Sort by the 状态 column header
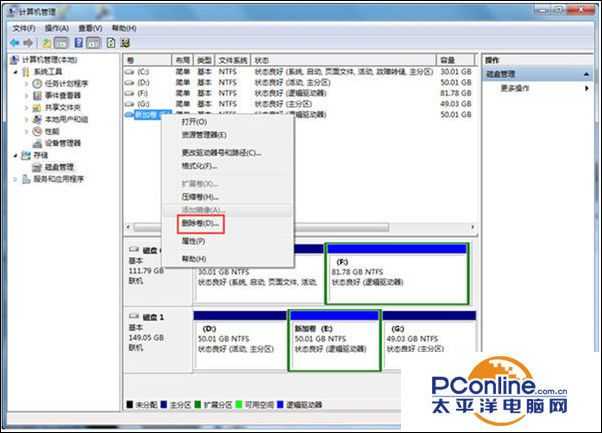 pyautogui.click(x=344, y=60)
